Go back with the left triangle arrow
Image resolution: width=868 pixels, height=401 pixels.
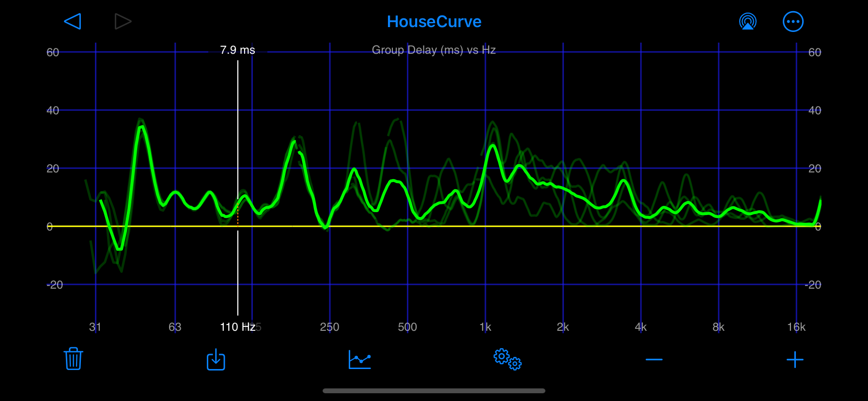tap(72, 21)
